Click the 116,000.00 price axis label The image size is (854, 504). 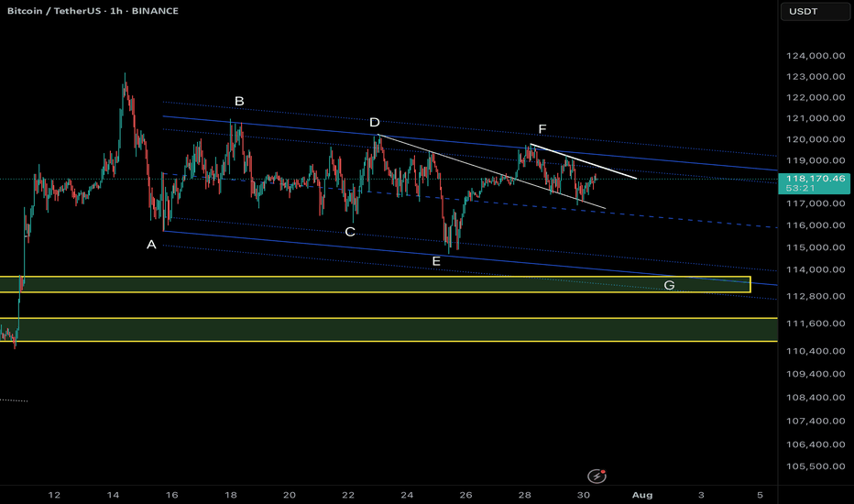point(816,225)
